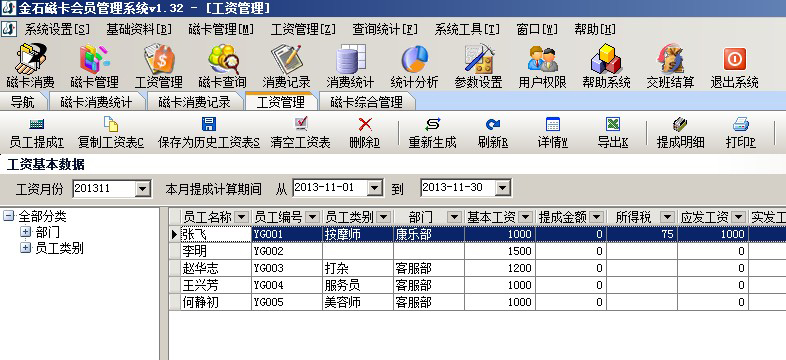Click the red 删除 delete icon
786x360 pixels.
pyautogui.click(x=365, y=124)
